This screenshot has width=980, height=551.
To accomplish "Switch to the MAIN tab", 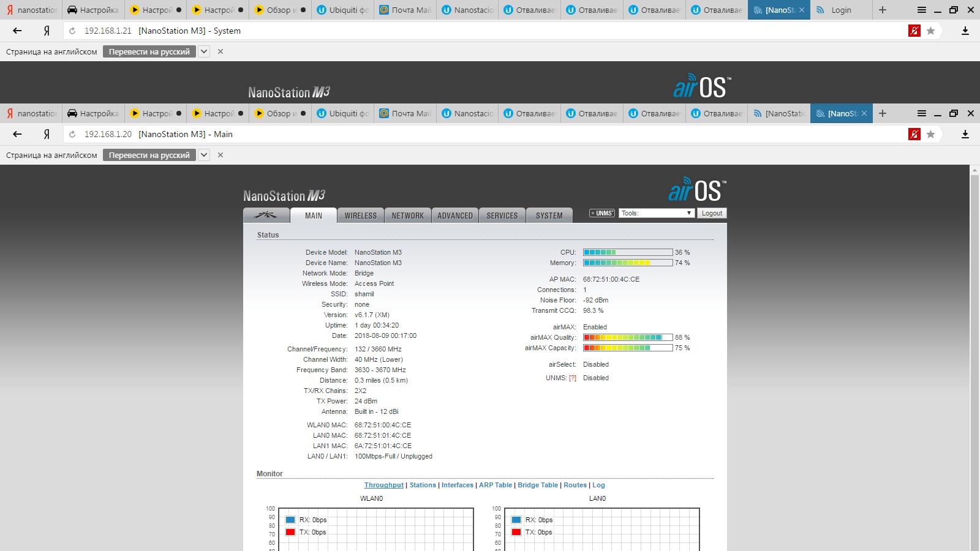I will click(314, 216).
